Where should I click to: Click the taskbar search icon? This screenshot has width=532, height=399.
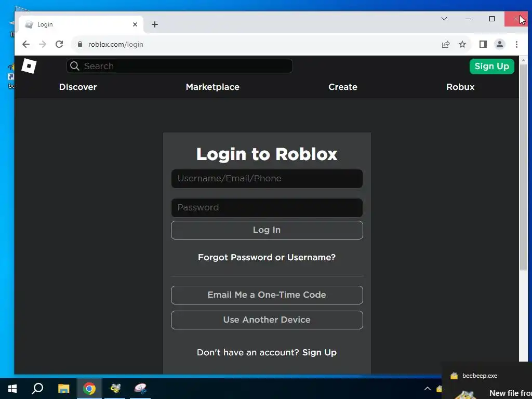point(37,389)
